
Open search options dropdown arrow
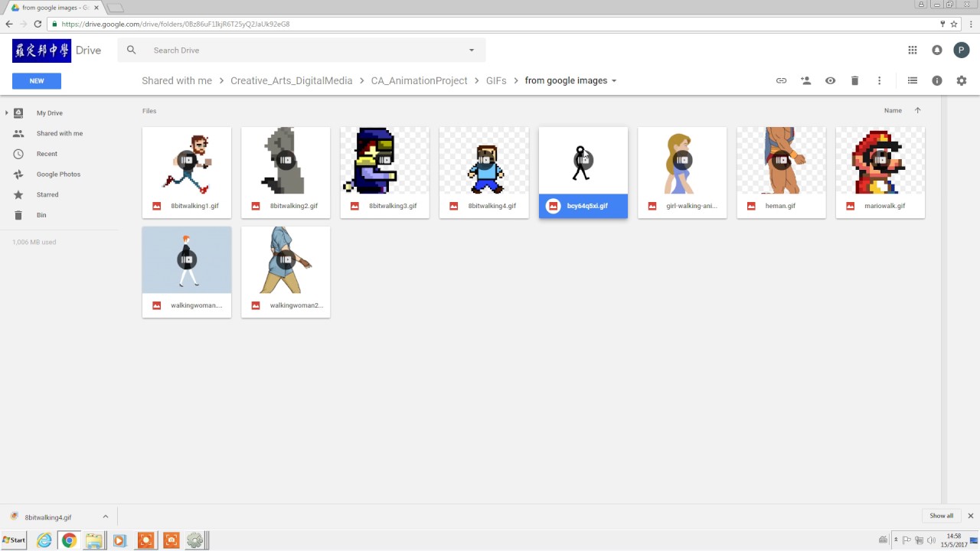tap(471, 50)
